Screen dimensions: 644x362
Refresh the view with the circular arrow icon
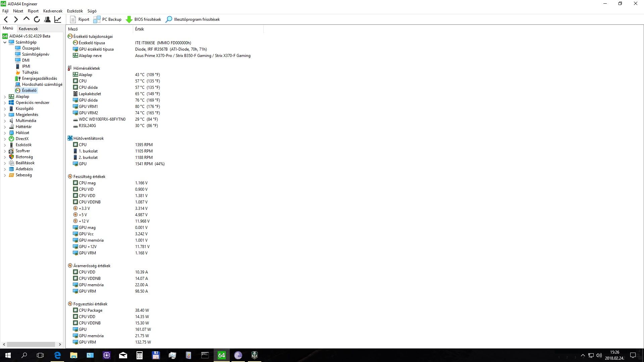pos(37,19)
